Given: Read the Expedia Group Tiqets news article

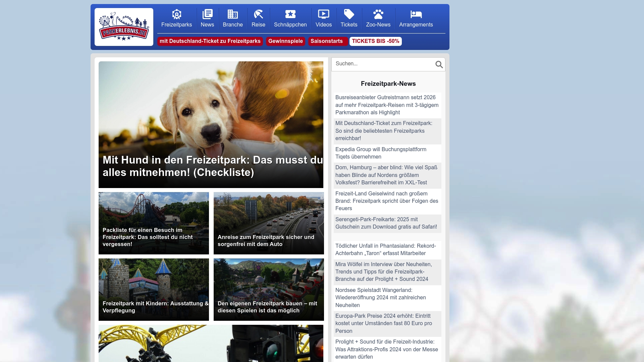Looking at the screenshot, I should click(381, 153).
